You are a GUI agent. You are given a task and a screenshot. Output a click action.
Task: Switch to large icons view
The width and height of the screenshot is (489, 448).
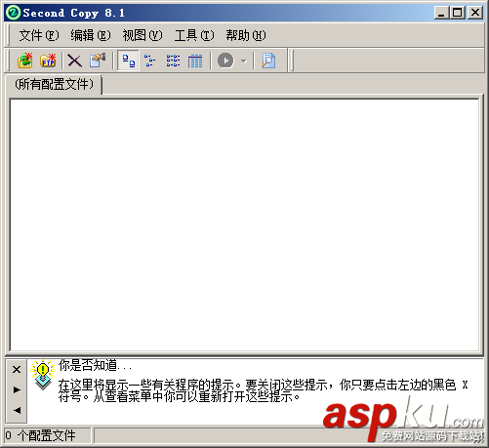click(129, 61)
